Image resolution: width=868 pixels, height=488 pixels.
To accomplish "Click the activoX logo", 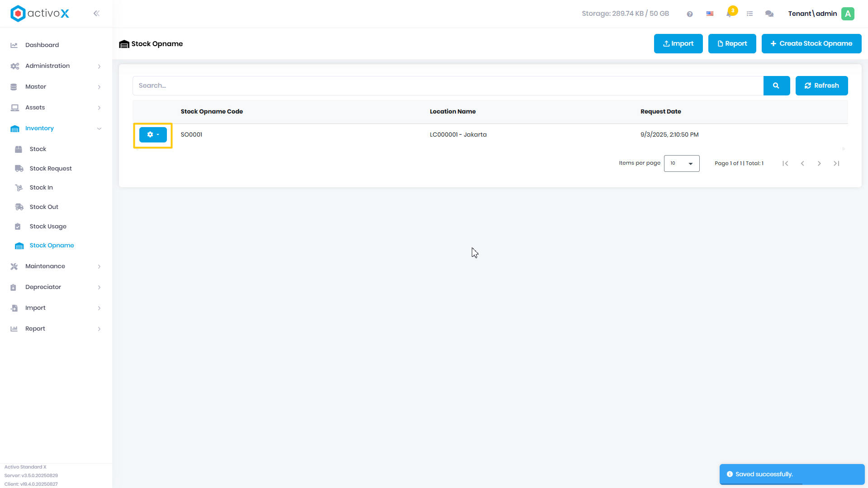I will [x=40, y=14].
